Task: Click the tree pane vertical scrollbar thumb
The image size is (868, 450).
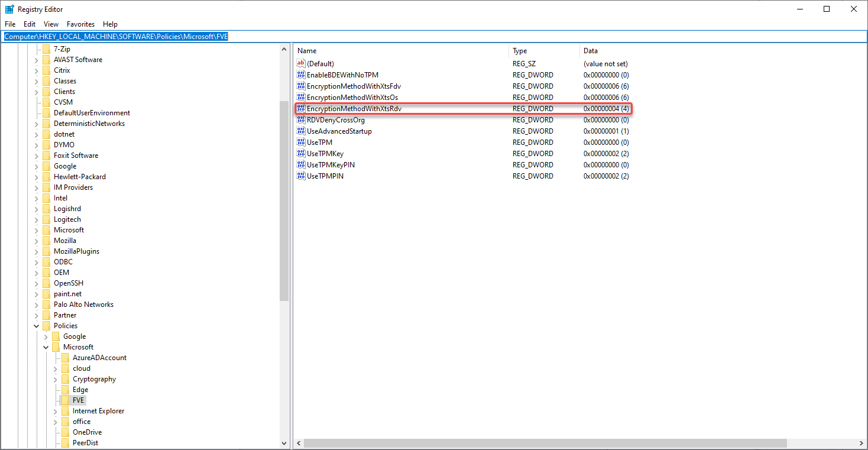Action: tap(284, 200)
